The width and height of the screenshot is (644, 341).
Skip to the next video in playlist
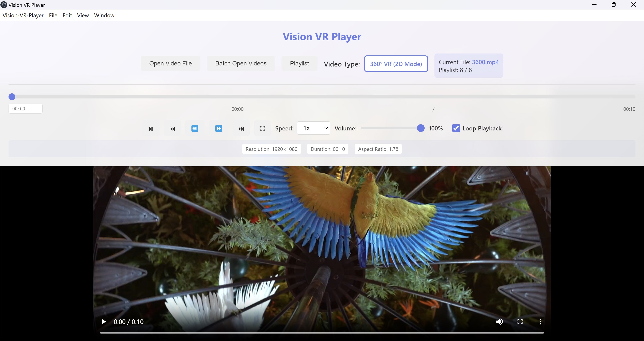(x=241, y=129)
